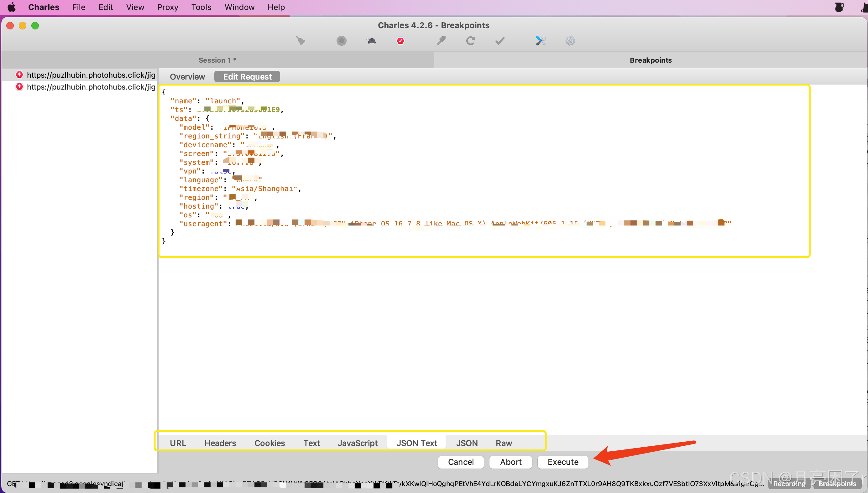The height and width of the screenshot is (493, 868).
Task: Click the Breakpoints status indicator
Action: tap(837, 484)
